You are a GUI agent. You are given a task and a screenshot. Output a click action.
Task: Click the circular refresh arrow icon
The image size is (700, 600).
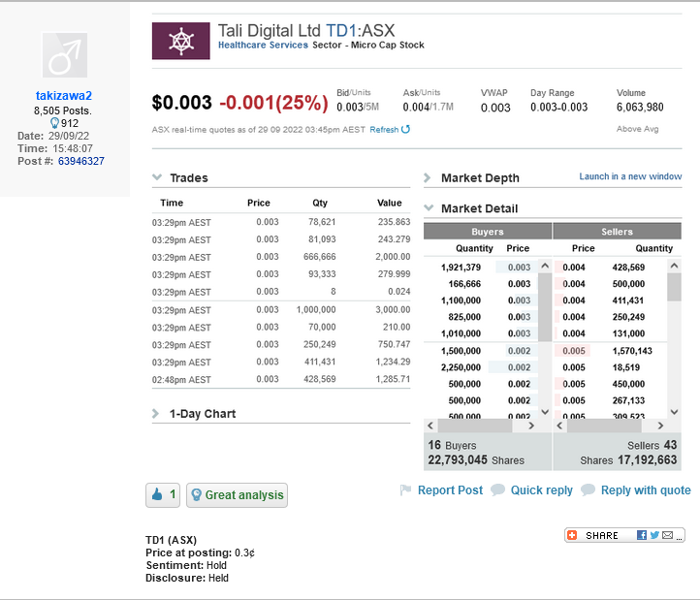(405, 129)
